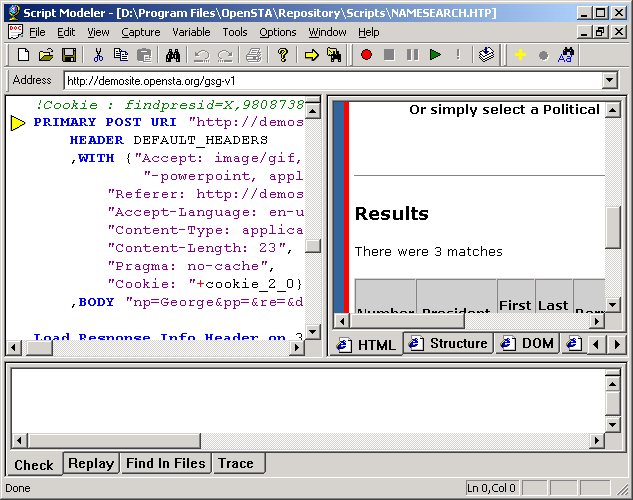Image resolution: width=633 pixels, height=500 pixels.
Task: Switch to the DOM tab
Action: 527,343
